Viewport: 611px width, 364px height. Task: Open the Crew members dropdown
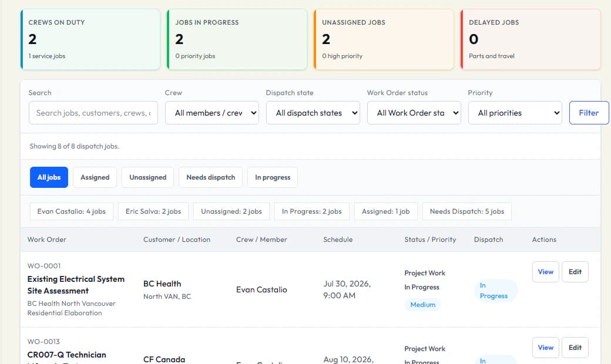tap(211, 113)
